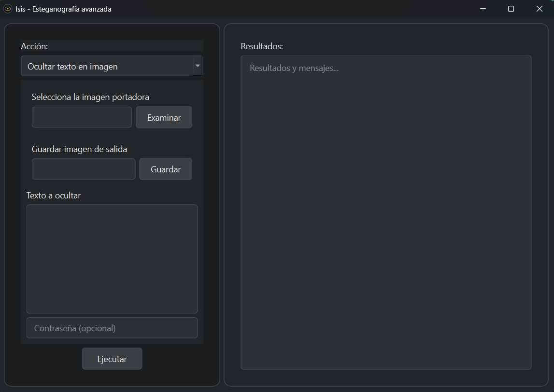Image resolution: width=554 pixels, height=392 pixels.
Task: Expand the Acción dropdown arrow
Action: [x=197, y=66]
